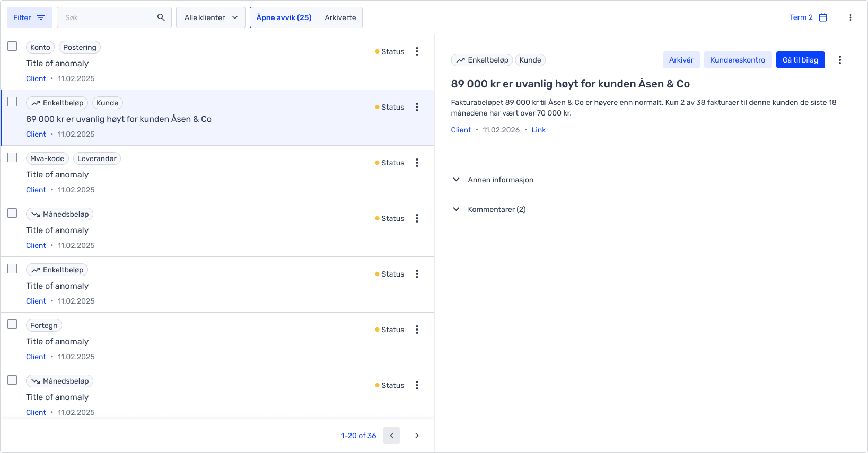868x453 pixels.
Task: Open more menu for Fortegn row
Action: point(417,330)
